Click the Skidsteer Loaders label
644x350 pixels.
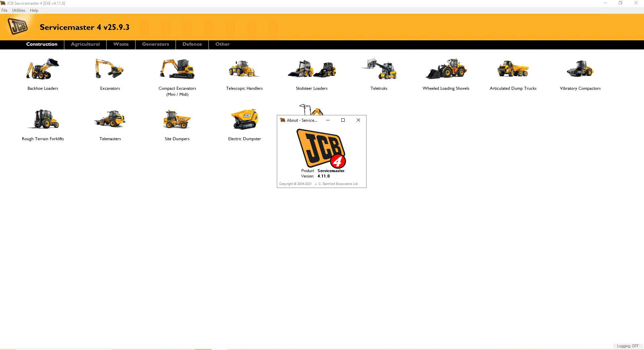point(312,88)
